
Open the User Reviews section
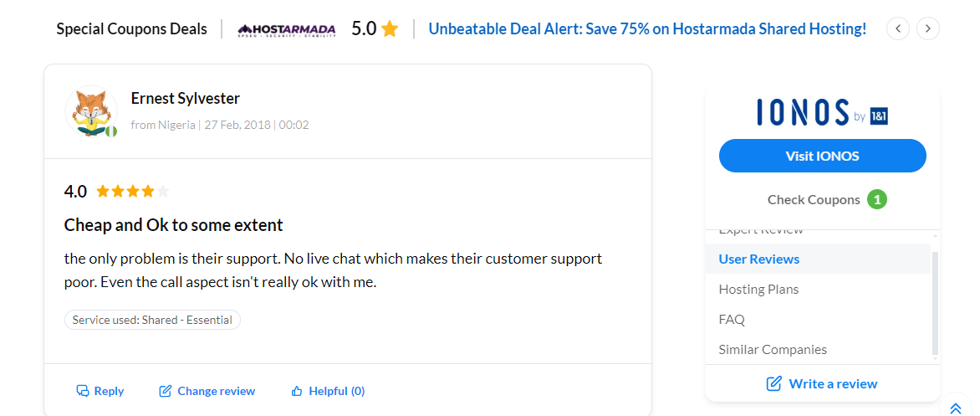758,259
